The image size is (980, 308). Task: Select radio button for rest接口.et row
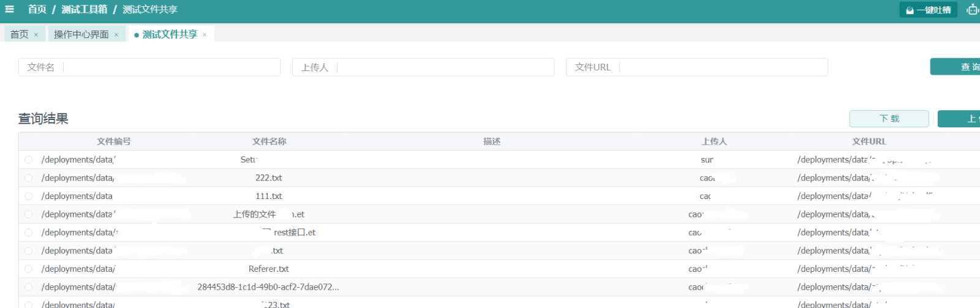[x=28, y=233]
